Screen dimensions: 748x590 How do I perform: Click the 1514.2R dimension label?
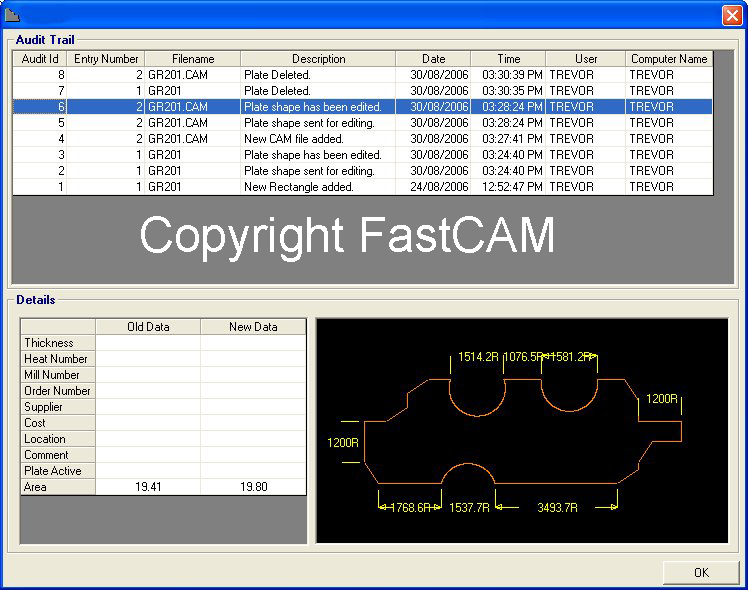click(x=478, y=357)
